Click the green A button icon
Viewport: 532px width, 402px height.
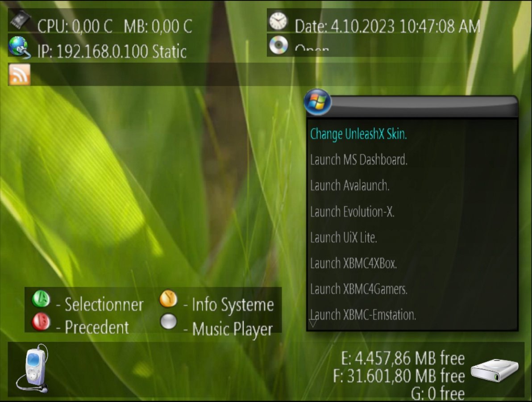(x=41, y=299)
